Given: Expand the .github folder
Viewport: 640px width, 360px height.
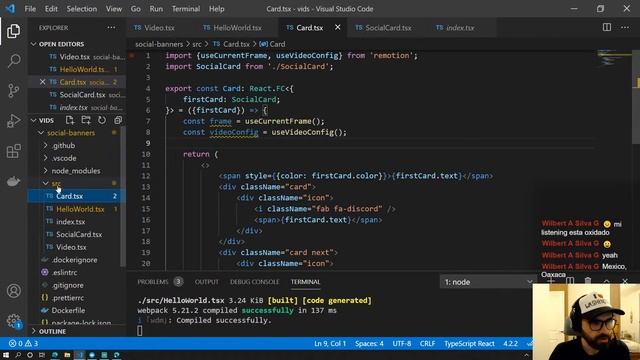Looking at the screenshot, I should [63, 145].
